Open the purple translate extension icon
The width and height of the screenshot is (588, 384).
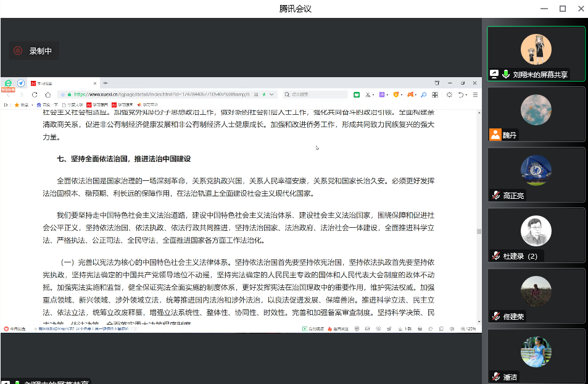382,94
